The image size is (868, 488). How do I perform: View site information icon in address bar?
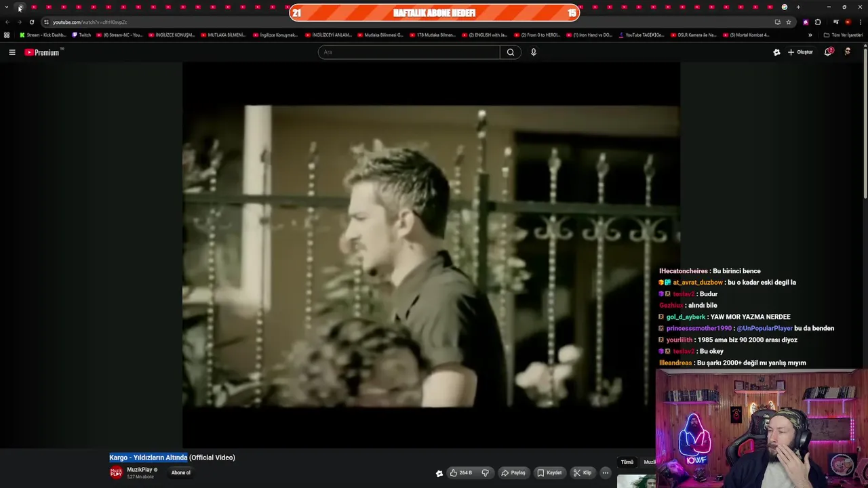(x=46, y=22)
